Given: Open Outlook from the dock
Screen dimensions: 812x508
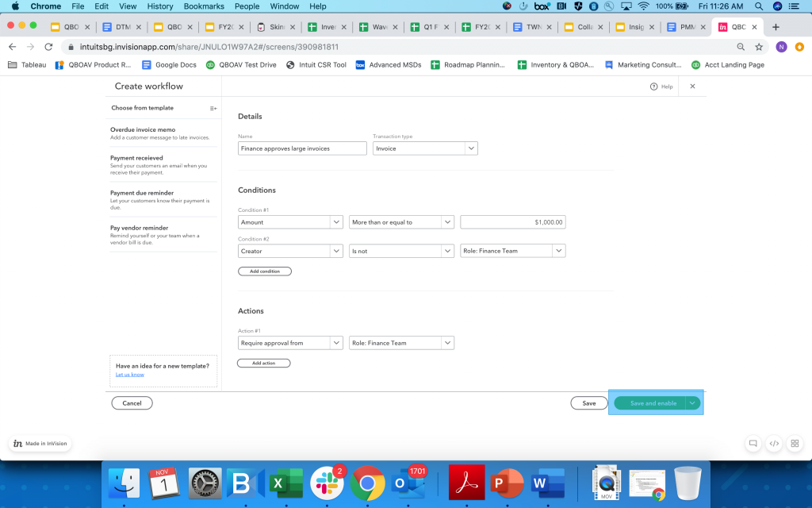Looking at the screenshot, I should click(408, 483).
